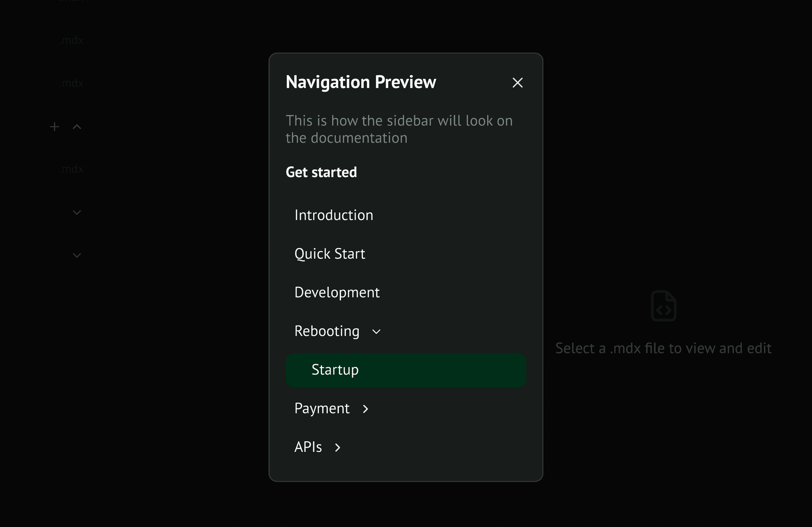Expand the Payment group arrow
Viewport: 812px width, 527px height.
(x=366, y=409)
